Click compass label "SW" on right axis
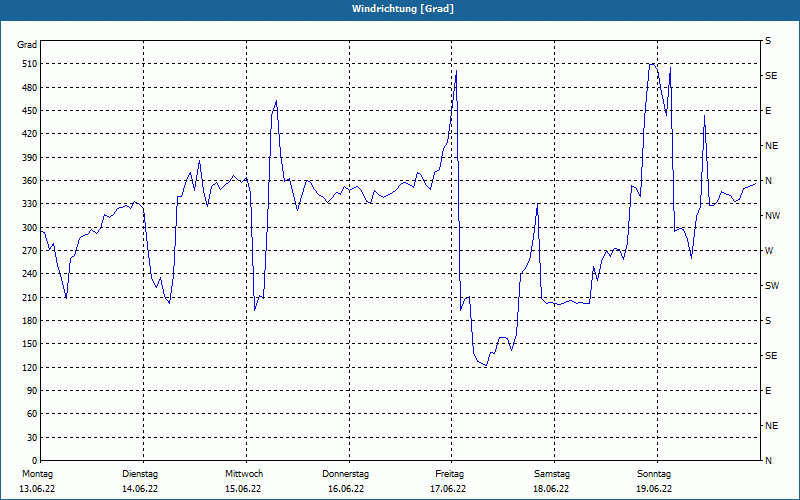Viewport: 800px width, 500px height. 772,286
